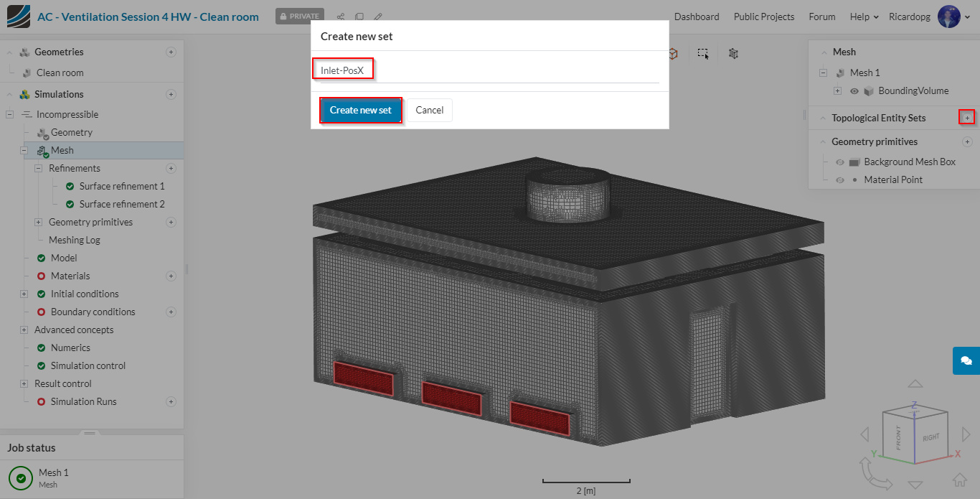This screenshot has width=980, height=499.
Task: Click the curved rotate view arrows
Action: tap(875, 474)
